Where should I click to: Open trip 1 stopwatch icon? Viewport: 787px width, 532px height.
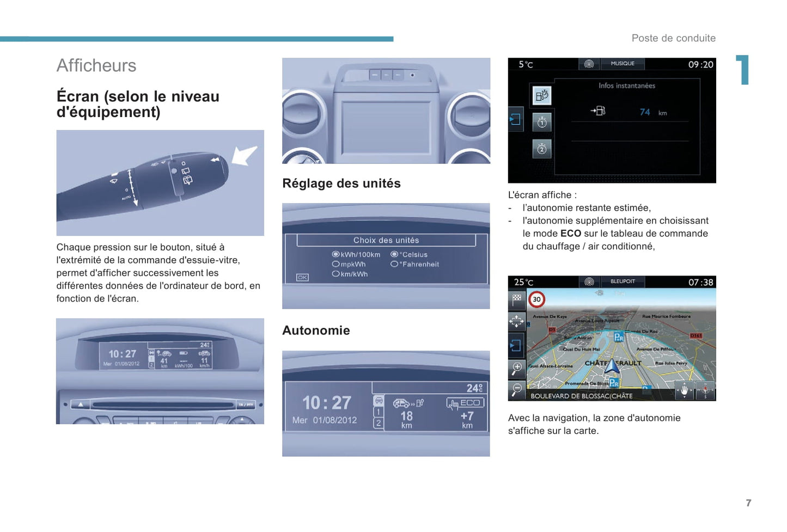[541, 123]
